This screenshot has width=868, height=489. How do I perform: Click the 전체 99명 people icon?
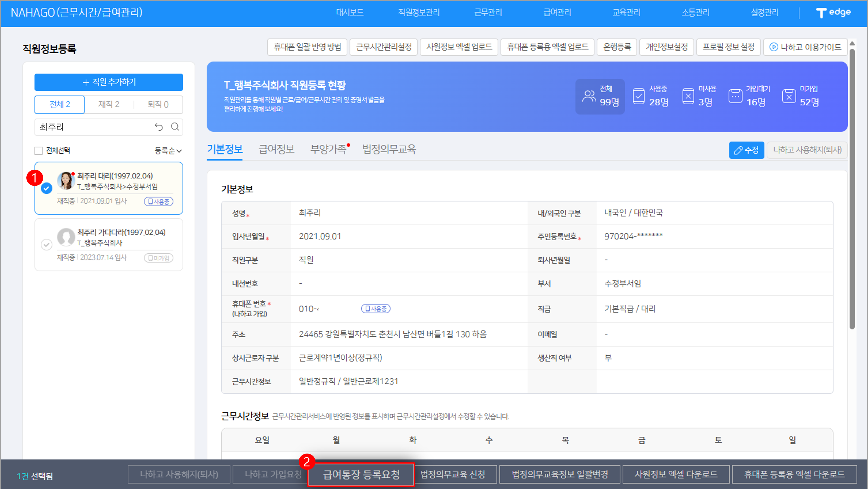coord(589,96)
